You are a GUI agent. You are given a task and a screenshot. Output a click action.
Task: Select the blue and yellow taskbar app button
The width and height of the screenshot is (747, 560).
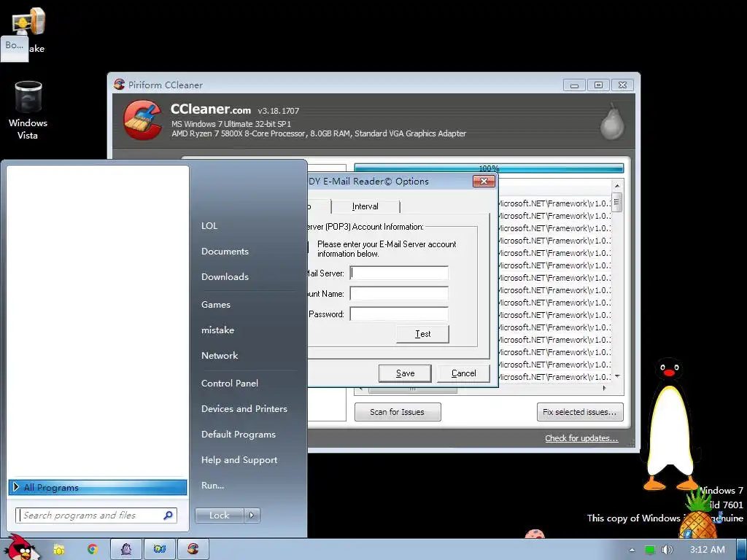pyautogui.click(x=160, y=549)
